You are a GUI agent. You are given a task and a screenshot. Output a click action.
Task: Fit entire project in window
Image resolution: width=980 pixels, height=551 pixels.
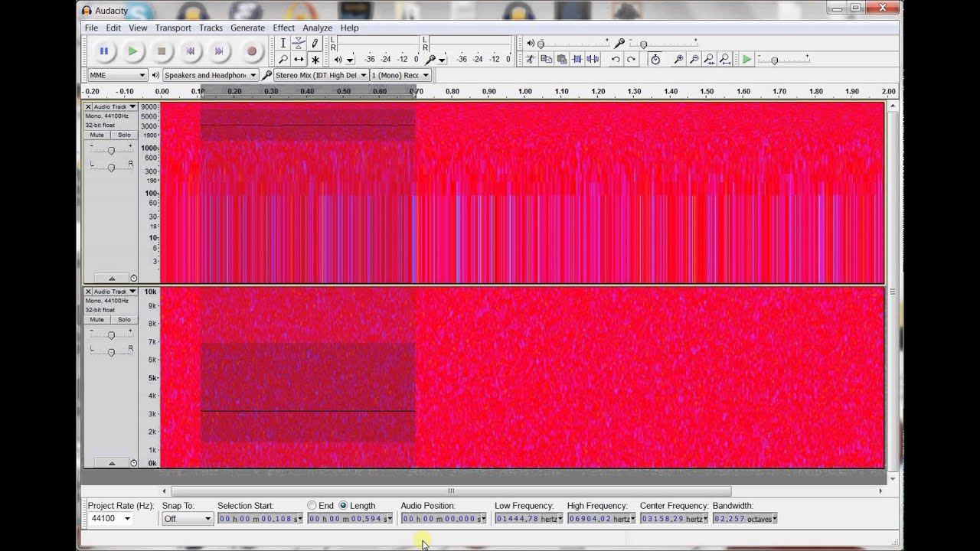(x=724, y=59)
